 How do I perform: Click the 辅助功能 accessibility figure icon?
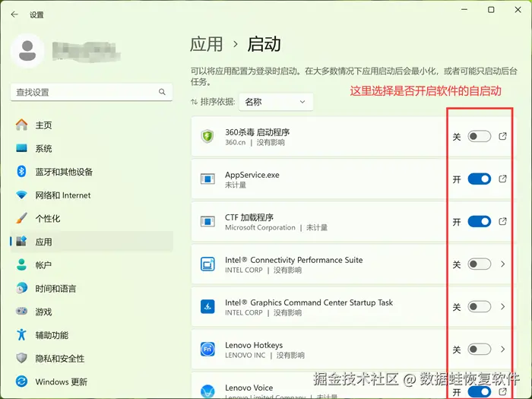22,334
